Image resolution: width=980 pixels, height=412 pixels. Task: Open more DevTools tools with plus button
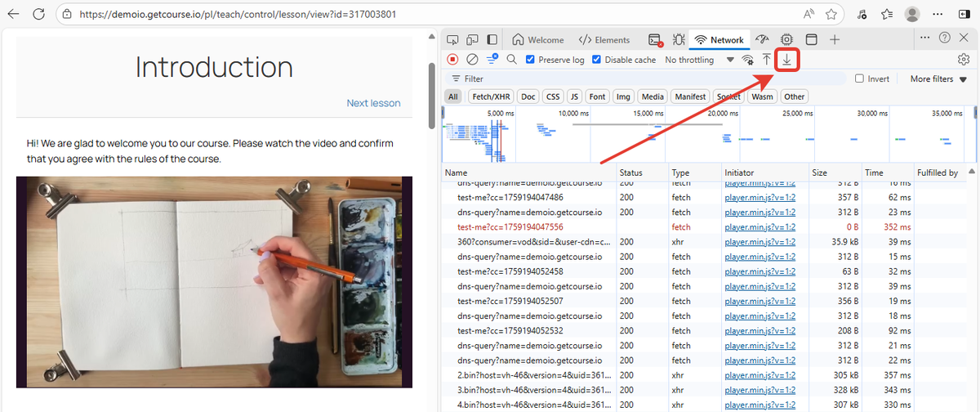point(835,39)
